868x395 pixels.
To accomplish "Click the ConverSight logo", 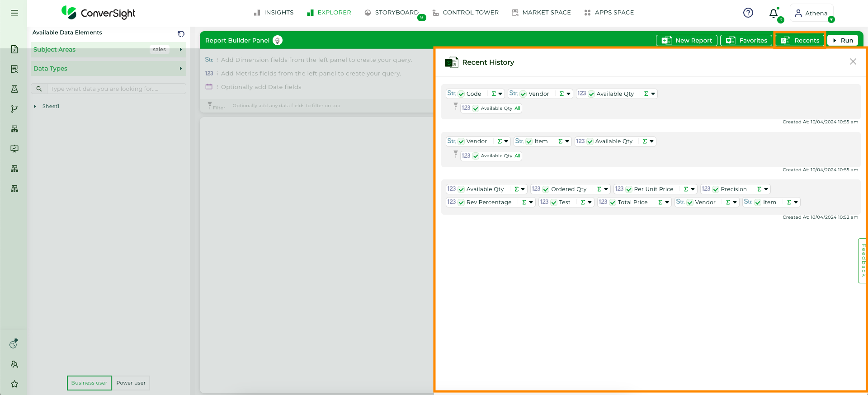I will coord(99,13).
